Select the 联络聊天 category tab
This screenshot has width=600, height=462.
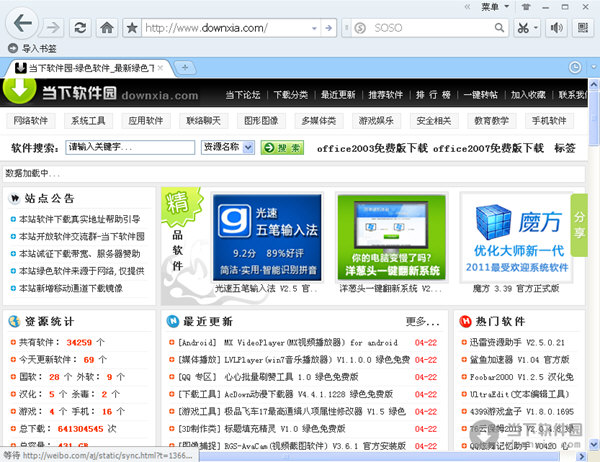(203, 121)
